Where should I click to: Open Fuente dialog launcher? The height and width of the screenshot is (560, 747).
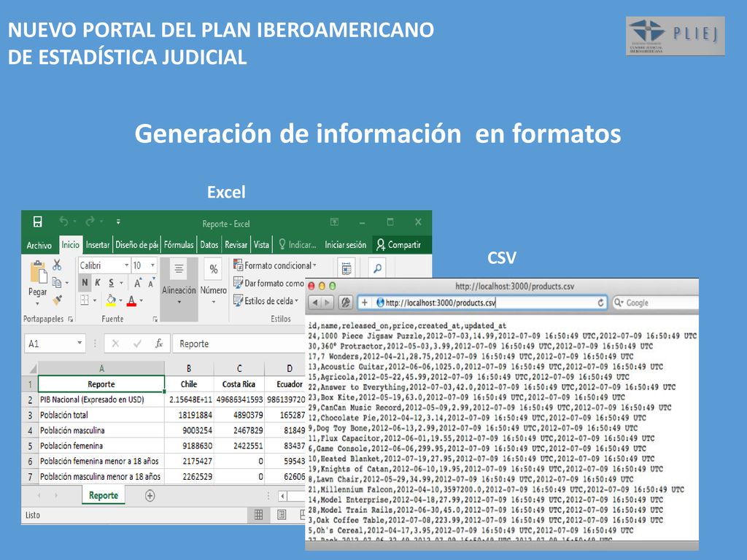point(155,319)
